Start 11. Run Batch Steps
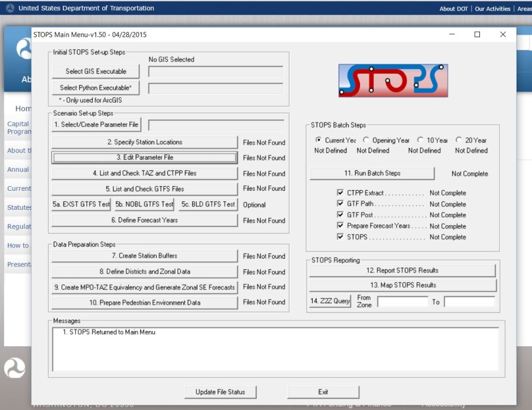The height and width of the screenshot is (410, 532). (x=372, y=174)
